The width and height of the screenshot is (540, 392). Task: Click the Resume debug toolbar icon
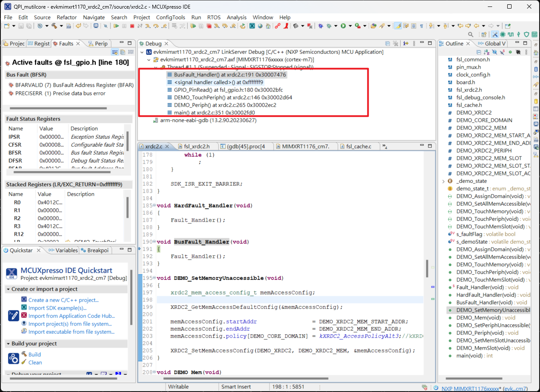tap(116, 26)
